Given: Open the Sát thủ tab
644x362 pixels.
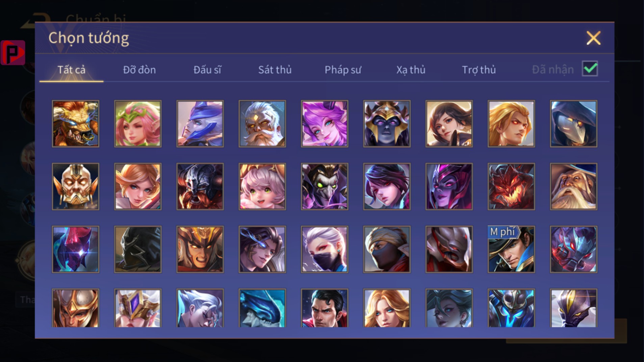Looking at the screenshot, I should [x=275, y=70].
